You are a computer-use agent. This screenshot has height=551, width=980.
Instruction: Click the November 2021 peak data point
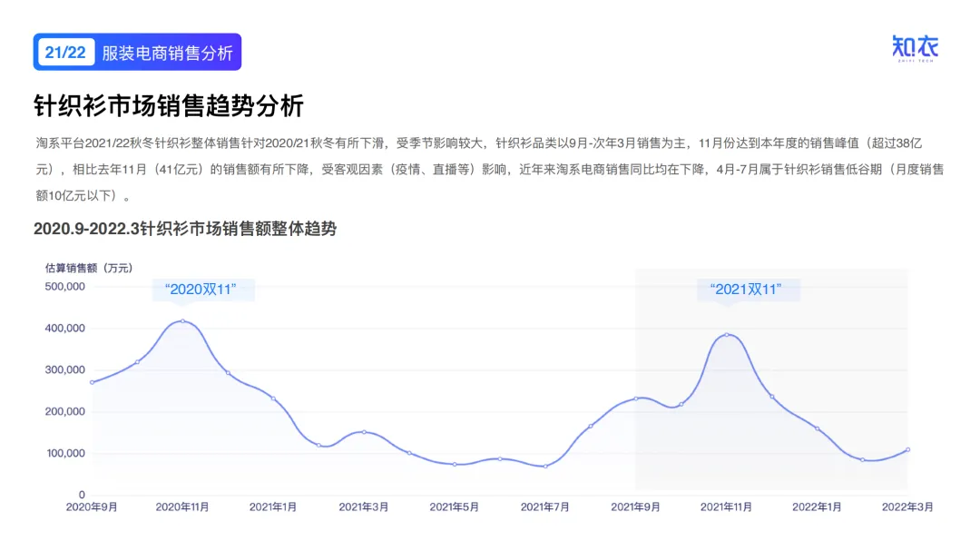(726, 335)
